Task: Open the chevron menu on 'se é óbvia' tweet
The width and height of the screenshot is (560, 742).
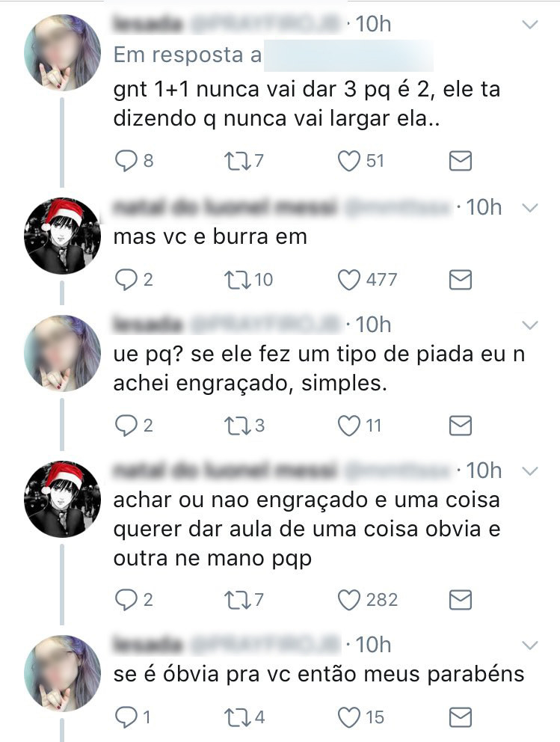Action: point(530,645)
